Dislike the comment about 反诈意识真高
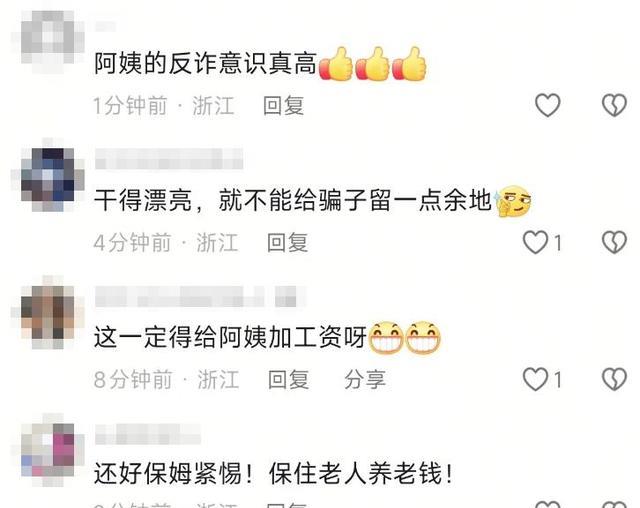 tap(614, 105)
